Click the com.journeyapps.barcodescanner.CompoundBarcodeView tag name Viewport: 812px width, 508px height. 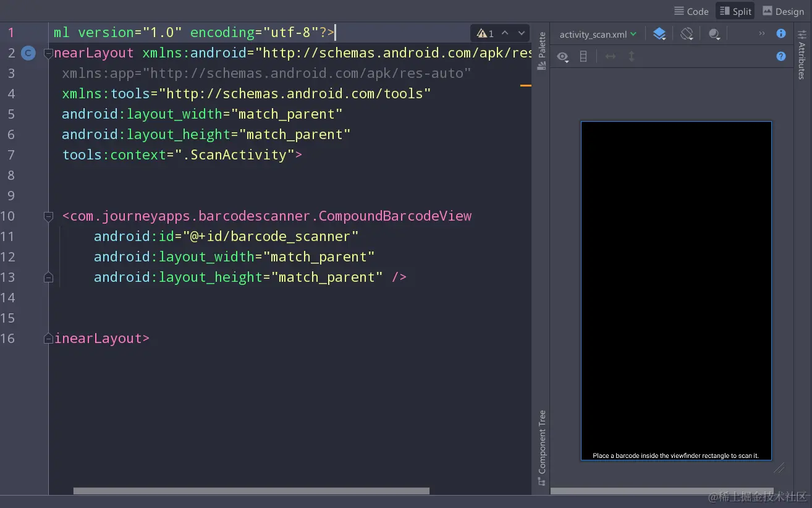(x=271, y=216)
